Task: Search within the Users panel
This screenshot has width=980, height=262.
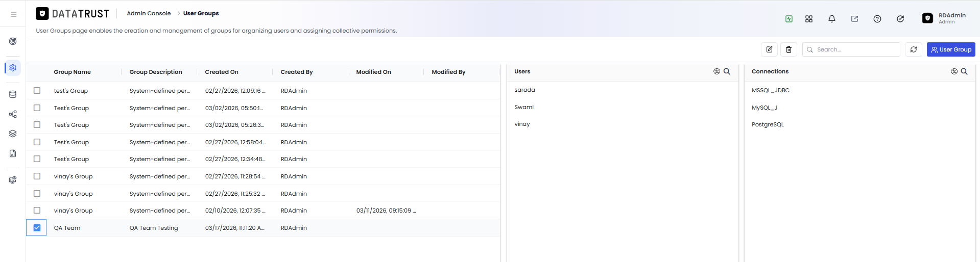Action: (727, 71)
